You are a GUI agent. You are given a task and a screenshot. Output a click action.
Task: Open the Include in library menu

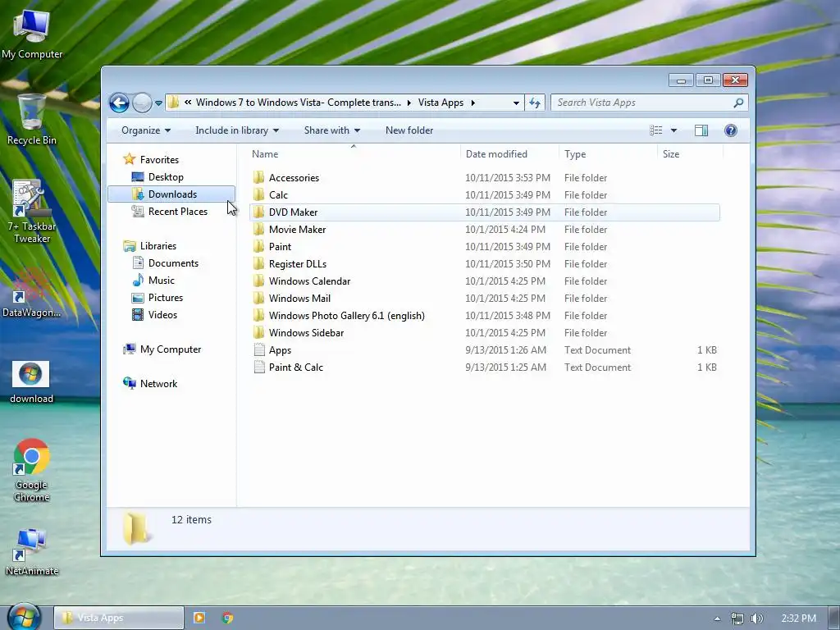(x=237, y=130)
